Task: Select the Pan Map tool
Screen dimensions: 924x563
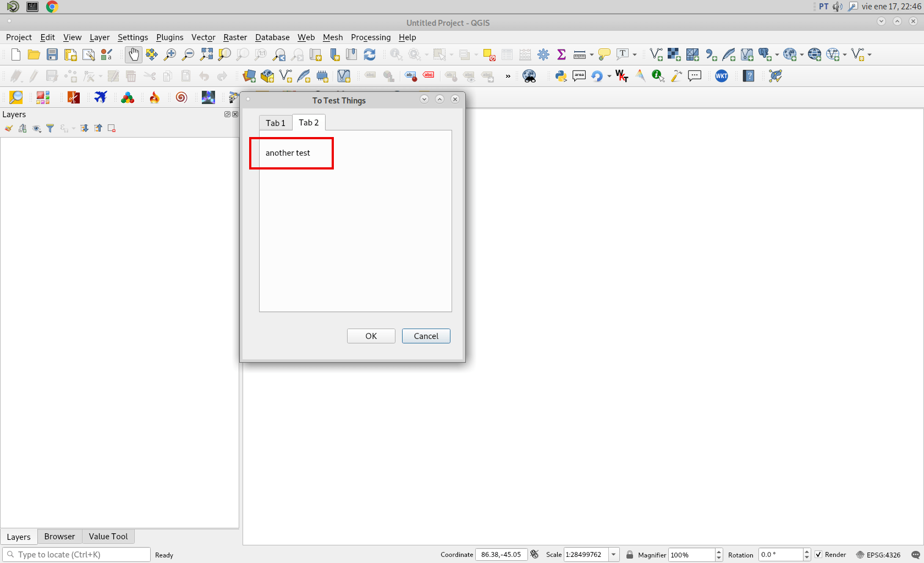Action: [x=133, y=54]
